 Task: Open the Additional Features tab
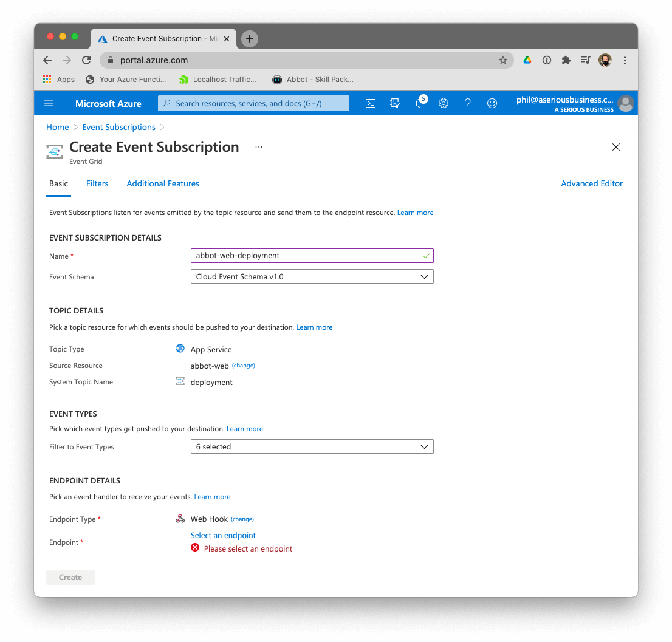pos(163,184)
